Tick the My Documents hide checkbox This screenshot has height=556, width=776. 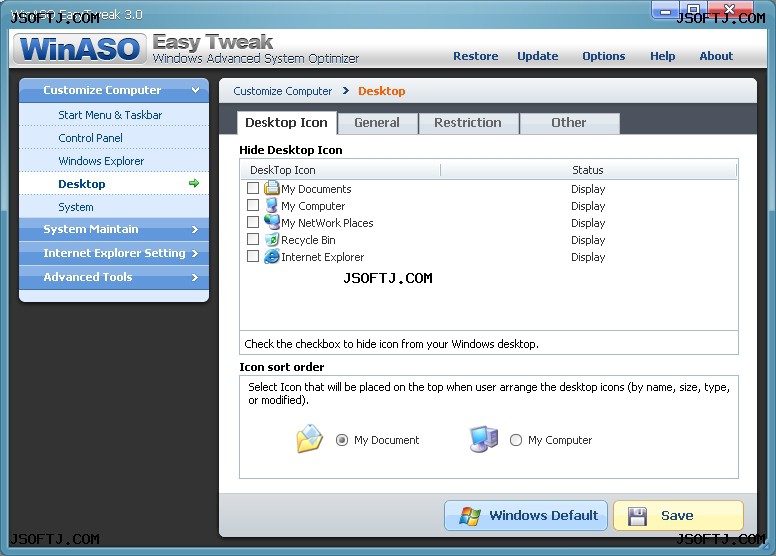[253, 188]
